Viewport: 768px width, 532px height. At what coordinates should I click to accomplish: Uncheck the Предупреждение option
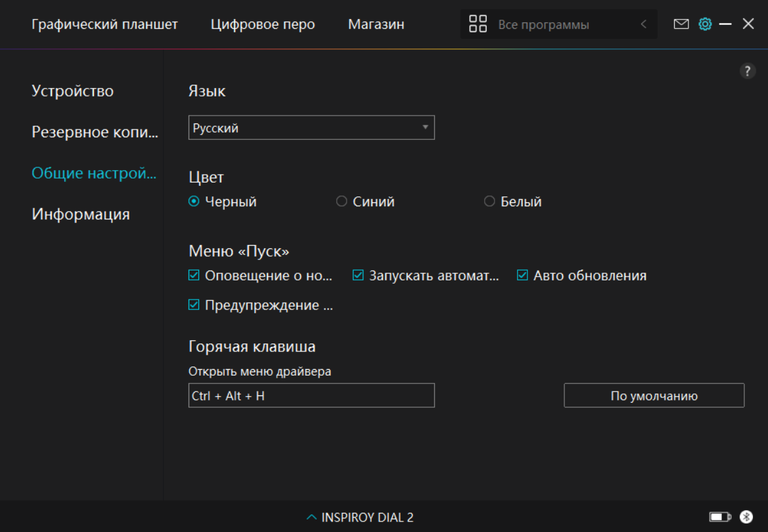[x=194, y=305]
